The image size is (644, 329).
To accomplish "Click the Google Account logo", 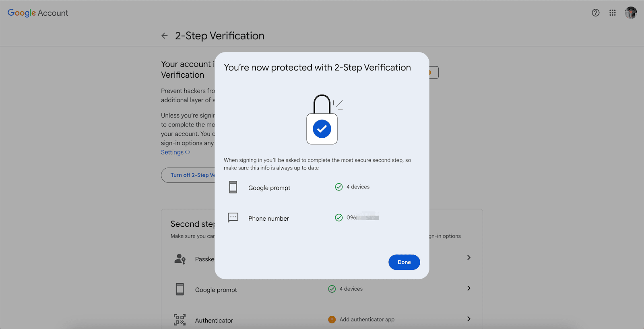I will pos(38,13).
